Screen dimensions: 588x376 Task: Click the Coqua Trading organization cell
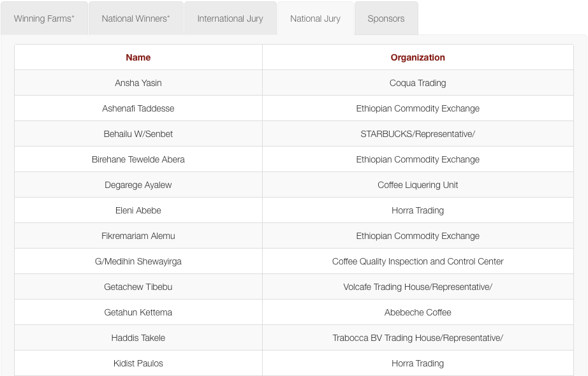418,83
